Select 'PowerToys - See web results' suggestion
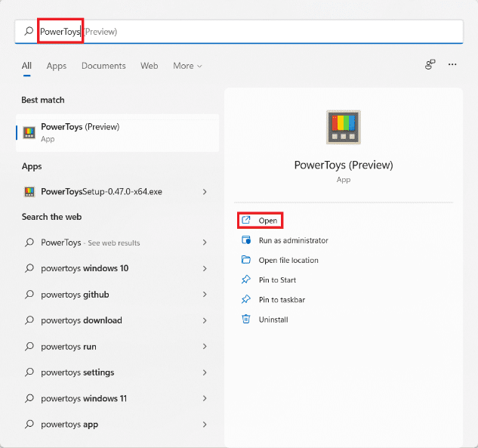This screenshot has height=448, width=478. click(117, 243)
